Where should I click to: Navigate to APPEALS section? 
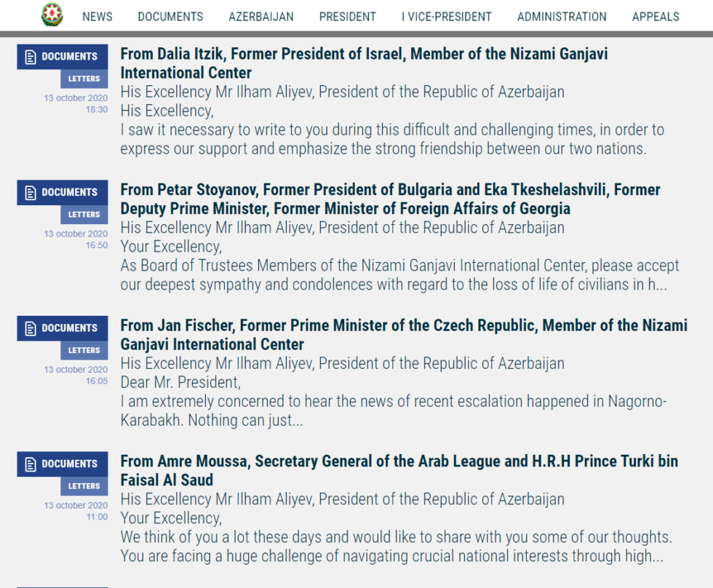pos(656,17)
